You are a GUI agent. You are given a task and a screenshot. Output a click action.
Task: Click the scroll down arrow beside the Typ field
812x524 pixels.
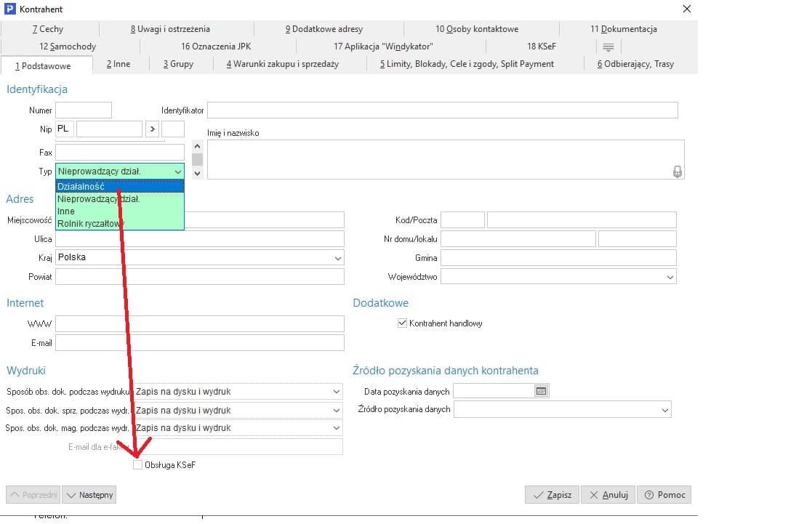point(197,174)
